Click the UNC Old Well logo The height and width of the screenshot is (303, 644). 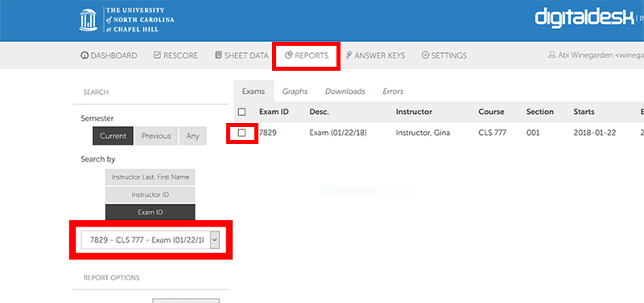coord(89,20)
